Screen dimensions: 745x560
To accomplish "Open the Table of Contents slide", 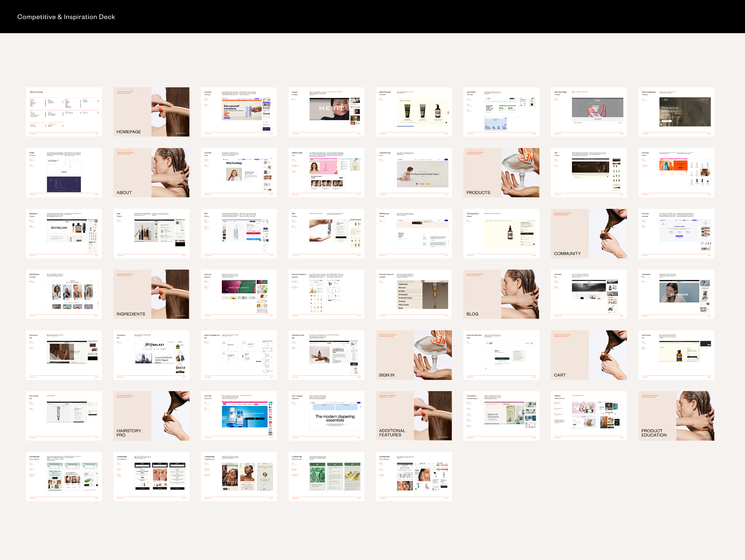I will (x=64, y=112).
